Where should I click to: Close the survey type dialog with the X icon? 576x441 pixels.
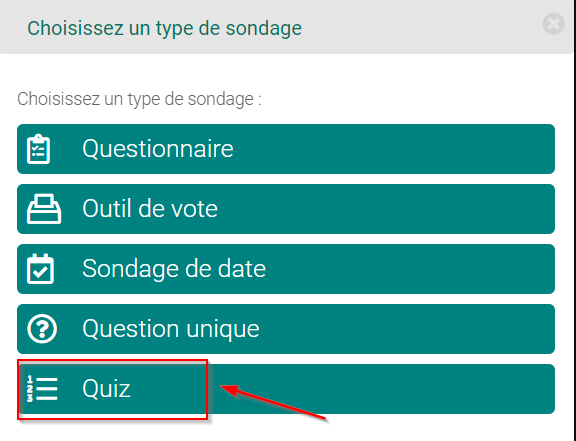pos(554,24)
